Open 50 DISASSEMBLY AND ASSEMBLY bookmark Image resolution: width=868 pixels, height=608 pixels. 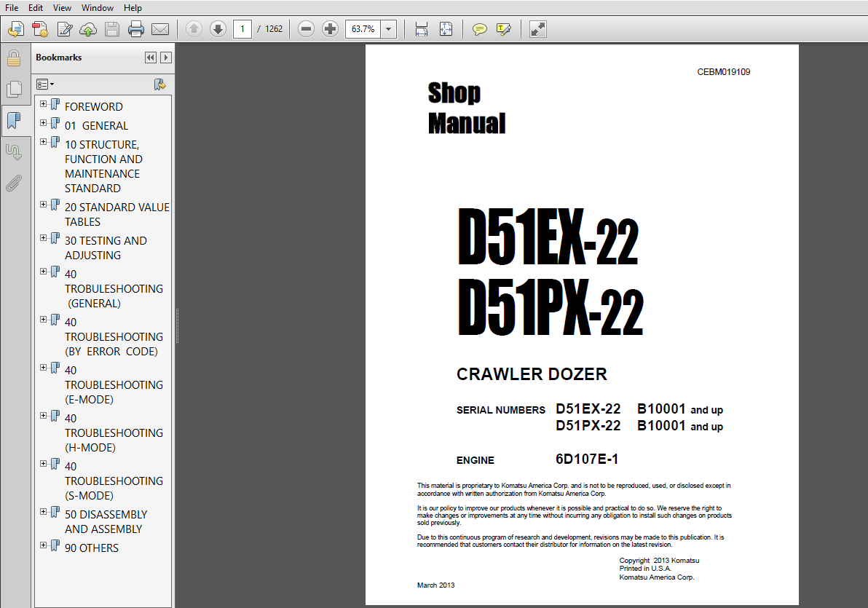click(106, 521)
